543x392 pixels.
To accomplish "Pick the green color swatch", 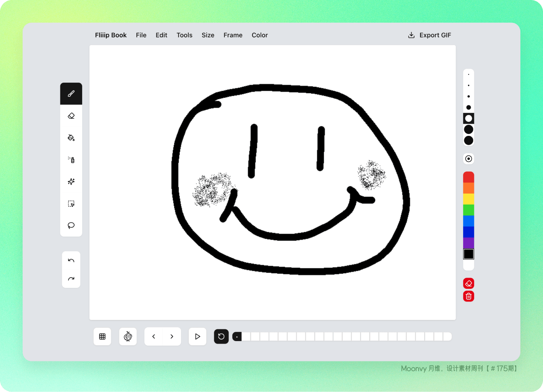I will [x=469, y=210].
